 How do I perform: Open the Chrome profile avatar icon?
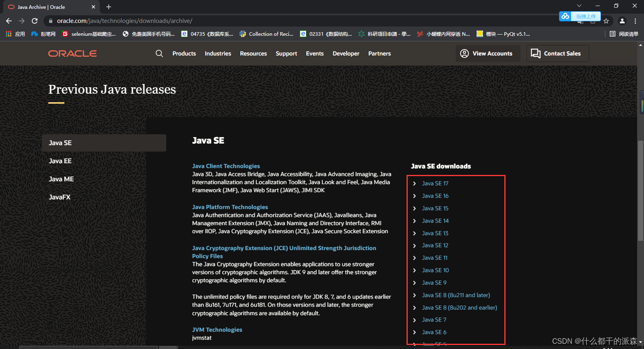(622, 21)
